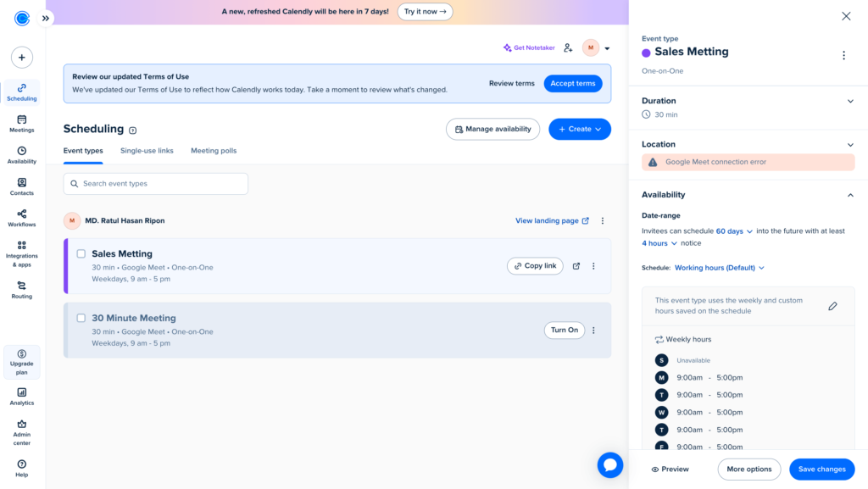Open Working hours (Default) schedule dropdown
The width and height of the screenshot is (868, 489).
tap(719, 268)
